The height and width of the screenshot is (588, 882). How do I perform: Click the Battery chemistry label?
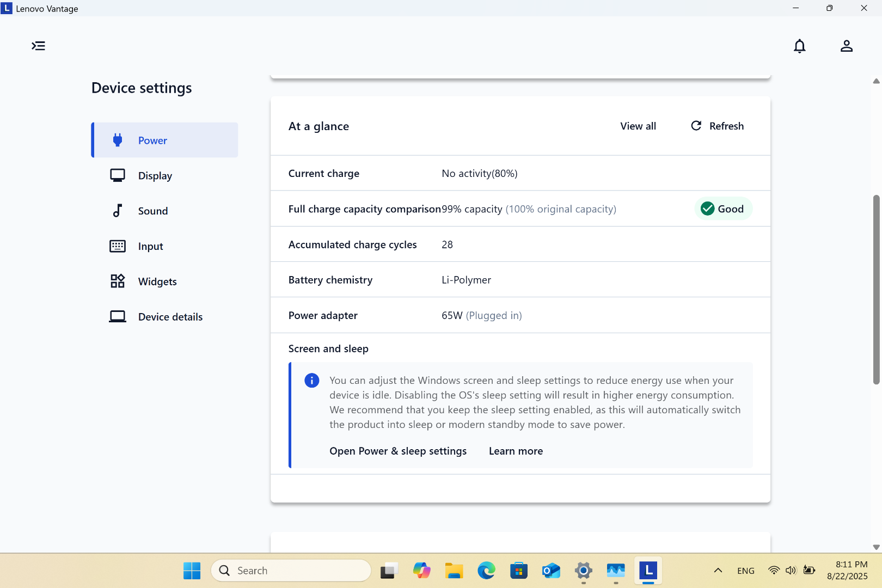point(330,280)
